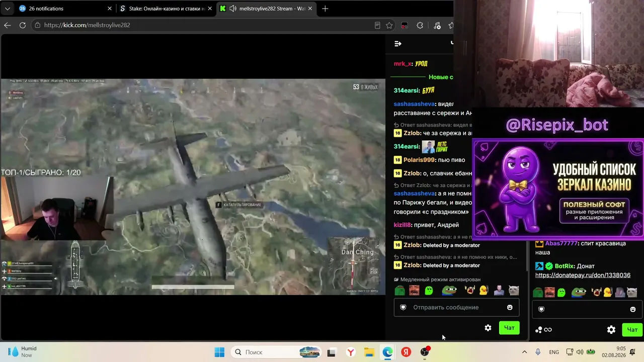Close the 26 notifications tab
Screen dimensions: 644x362
click(x=110, y=9)
